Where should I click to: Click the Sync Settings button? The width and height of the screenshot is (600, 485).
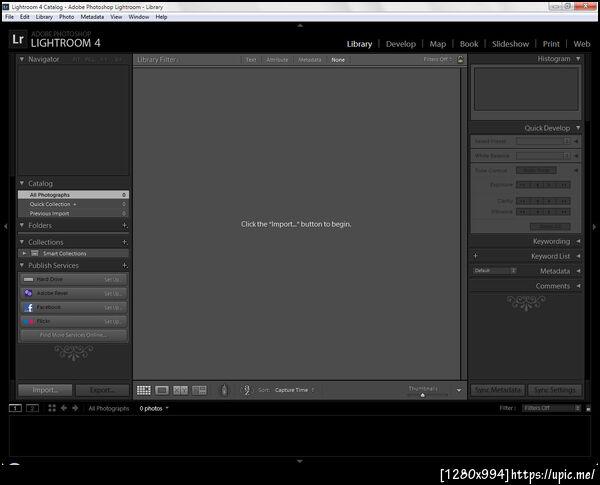tap(555, 390)
